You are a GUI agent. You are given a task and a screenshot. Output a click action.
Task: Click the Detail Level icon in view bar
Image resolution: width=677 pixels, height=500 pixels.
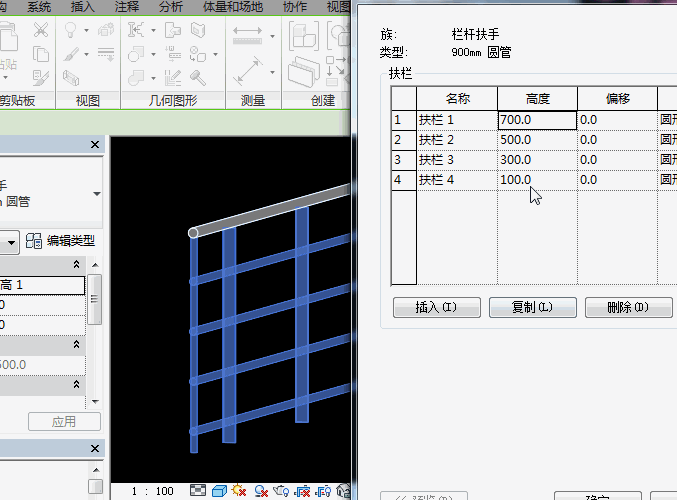pos(198,491)
